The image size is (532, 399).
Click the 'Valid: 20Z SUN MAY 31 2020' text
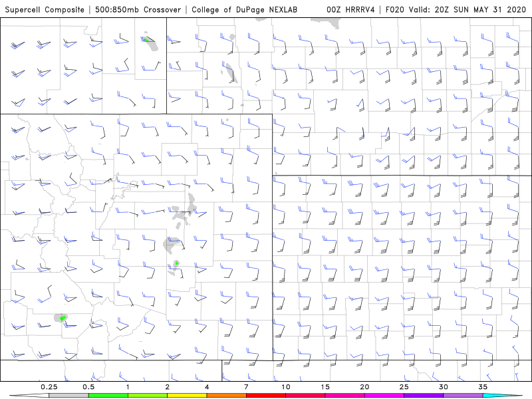coord(467,9)
